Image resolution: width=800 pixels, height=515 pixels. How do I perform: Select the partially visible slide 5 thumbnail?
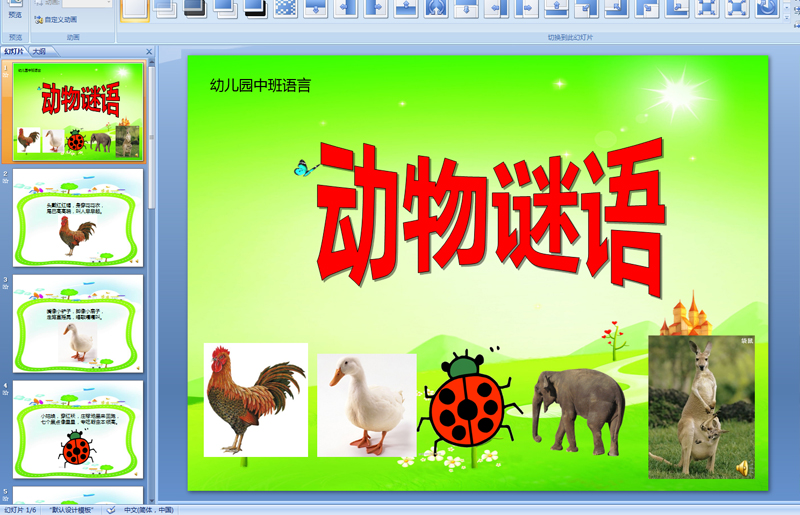78,495
